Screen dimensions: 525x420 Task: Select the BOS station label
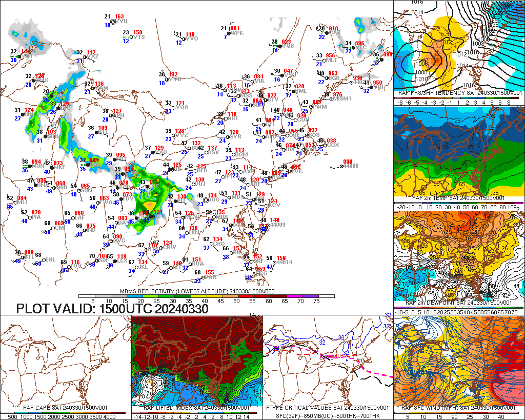(314, 135)
